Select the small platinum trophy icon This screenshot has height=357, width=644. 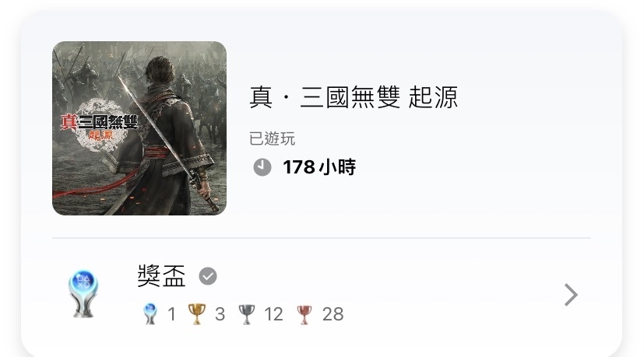coord(150,314)
